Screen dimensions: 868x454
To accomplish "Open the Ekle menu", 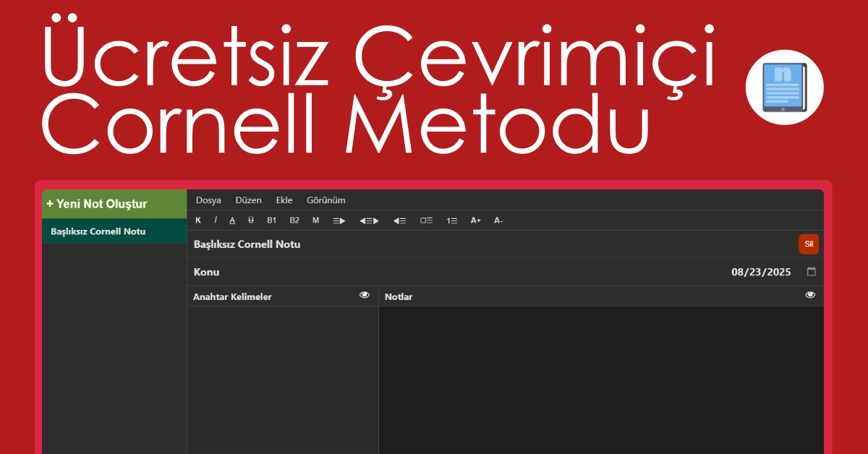I will (x=284, y=200).
